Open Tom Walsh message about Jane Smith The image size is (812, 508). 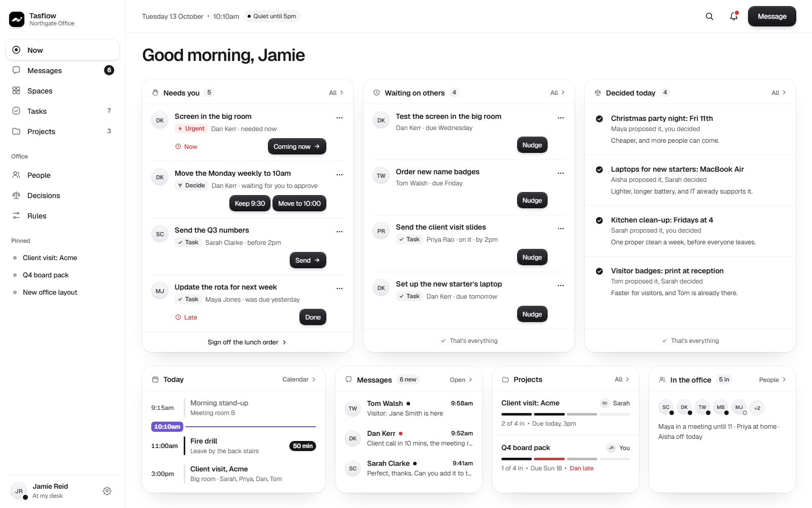coord(409,408)
